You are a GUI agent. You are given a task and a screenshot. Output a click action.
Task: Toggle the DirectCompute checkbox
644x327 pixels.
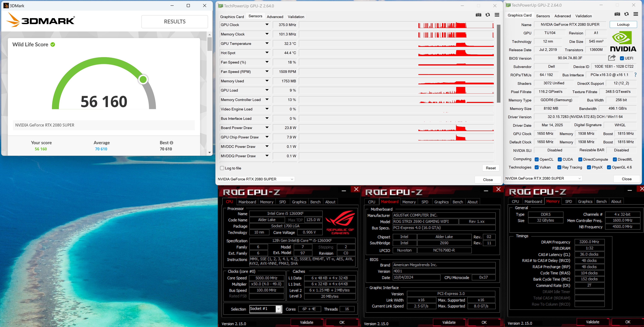coord(580,160)
